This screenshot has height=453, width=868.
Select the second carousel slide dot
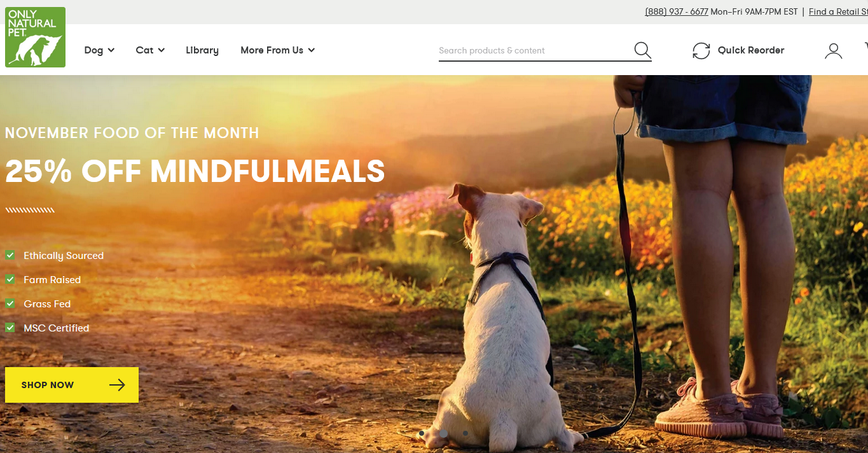444,433
